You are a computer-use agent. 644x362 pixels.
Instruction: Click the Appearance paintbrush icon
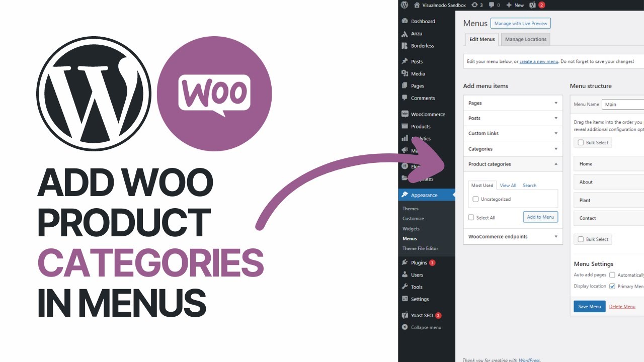pos(405,195)
